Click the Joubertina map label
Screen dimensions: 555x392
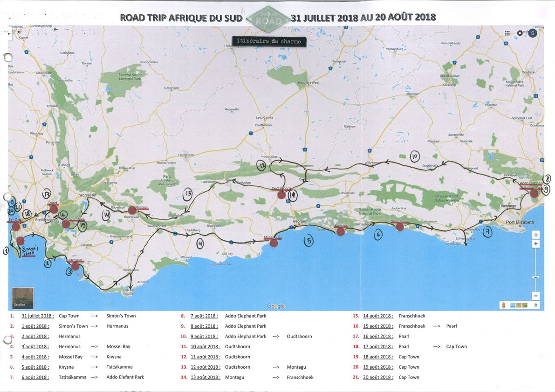pos(399,208)
